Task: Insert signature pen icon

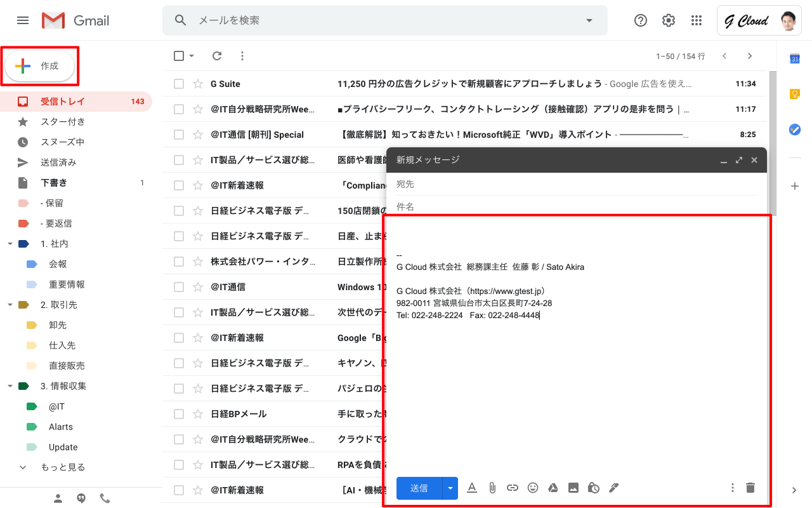Action: coord(613,488)
